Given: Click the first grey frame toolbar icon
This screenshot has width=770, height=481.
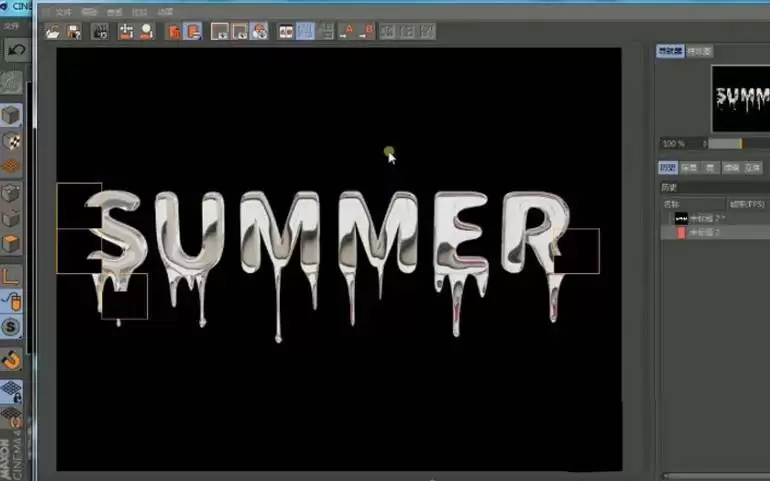Looking at the screenshot, I should tap(220, 31).
